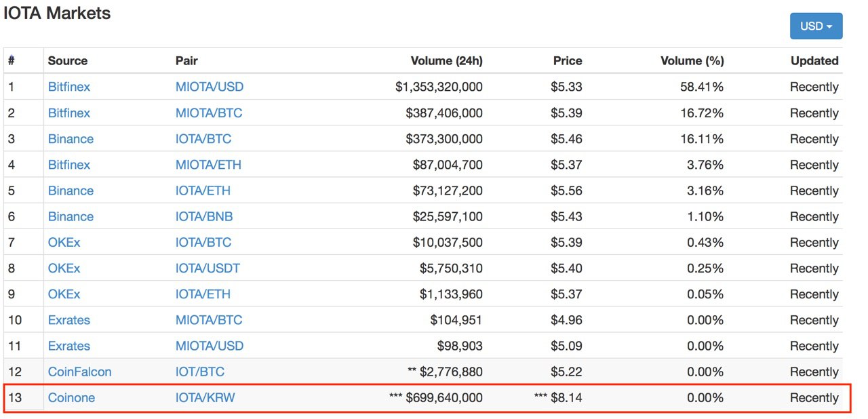Viewport: 868px width, 419px height.
Task: Open IOTA/ETH pair for OKEx
Action: (203, 294)
